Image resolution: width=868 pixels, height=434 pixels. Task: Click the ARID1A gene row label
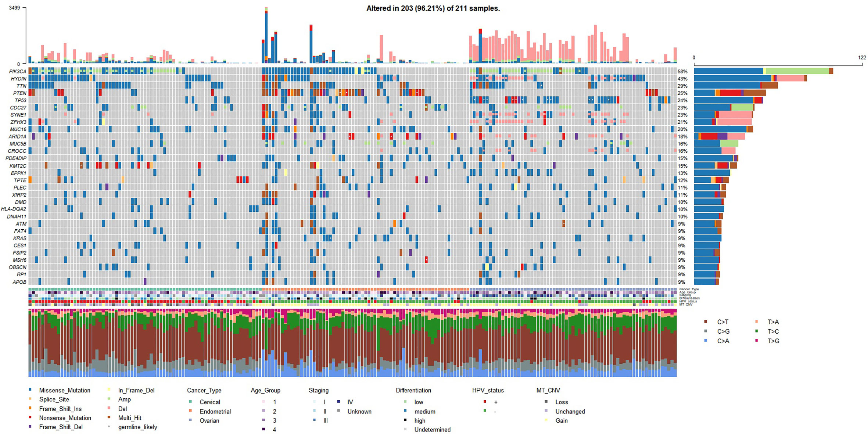(18, 136)
